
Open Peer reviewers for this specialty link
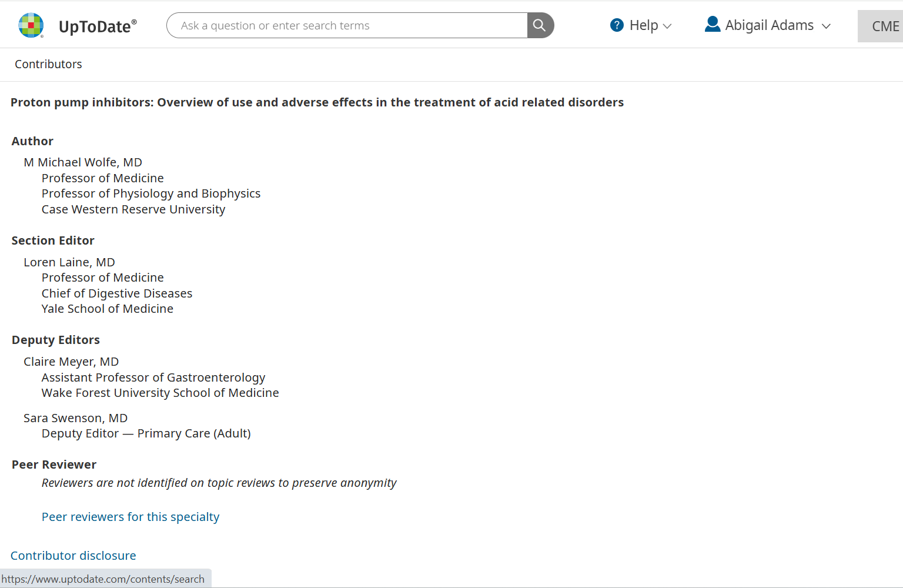pos(131,517)
